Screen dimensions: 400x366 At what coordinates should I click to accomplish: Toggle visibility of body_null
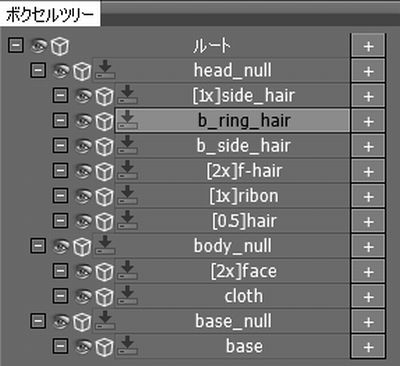[62, 246]
